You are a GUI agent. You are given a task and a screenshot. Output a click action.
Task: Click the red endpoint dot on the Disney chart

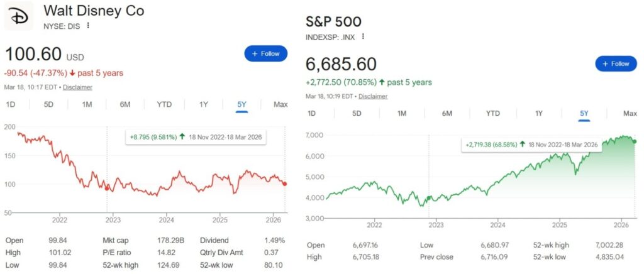(x=285, y=184)
